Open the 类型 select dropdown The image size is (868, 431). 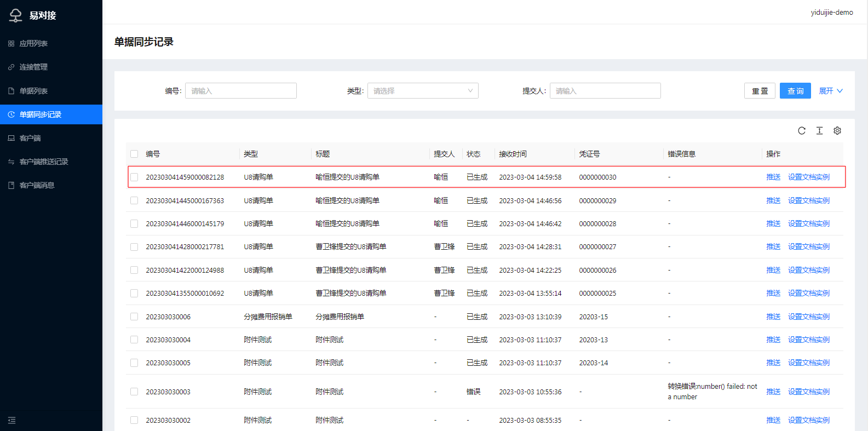point(423,91)
